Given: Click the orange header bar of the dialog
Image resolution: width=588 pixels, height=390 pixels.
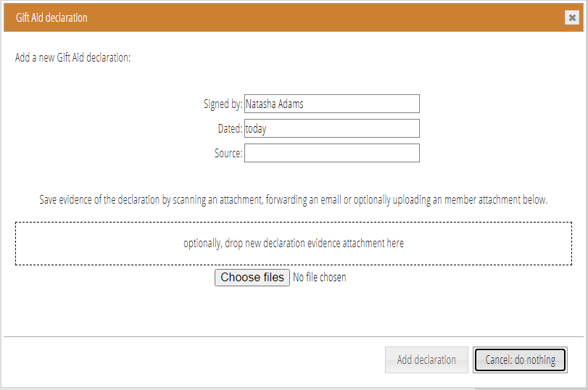Looking at the screenshot, I should click(294, 17).
